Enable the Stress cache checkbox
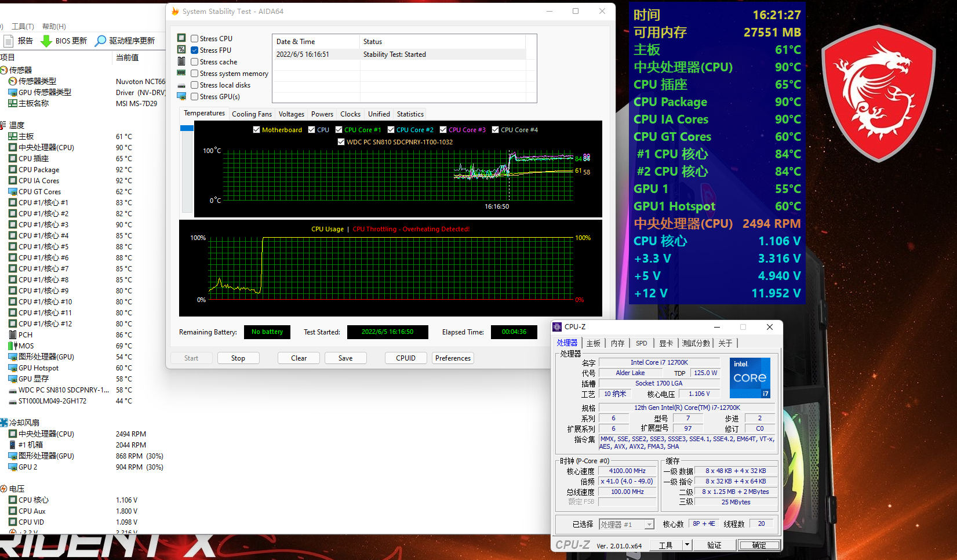Viewport: 957px width, 560px height. pos(195,61)
